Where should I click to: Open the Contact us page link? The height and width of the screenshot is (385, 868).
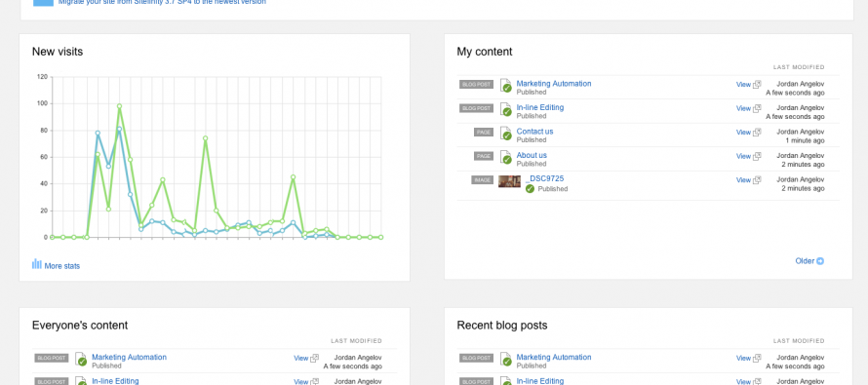(534, 132)
